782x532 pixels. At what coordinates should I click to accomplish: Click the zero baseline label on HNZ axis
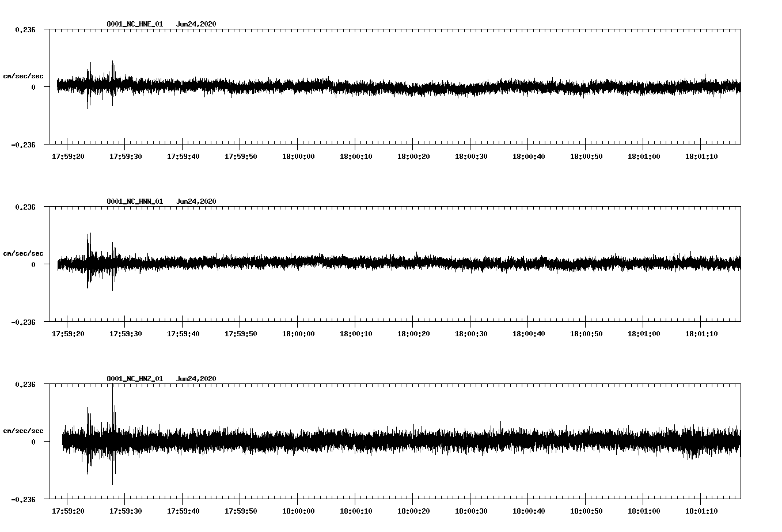pos(33,442)
